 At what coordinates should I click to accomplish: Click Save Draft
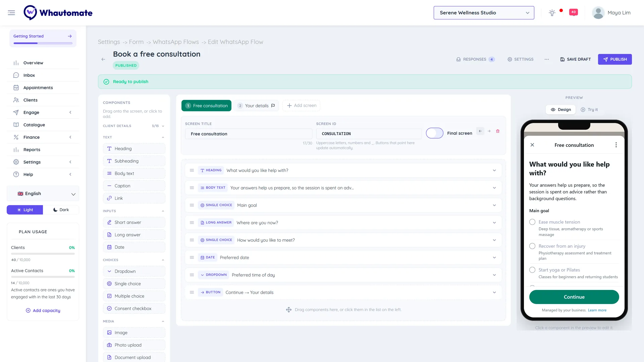[576, 59]
